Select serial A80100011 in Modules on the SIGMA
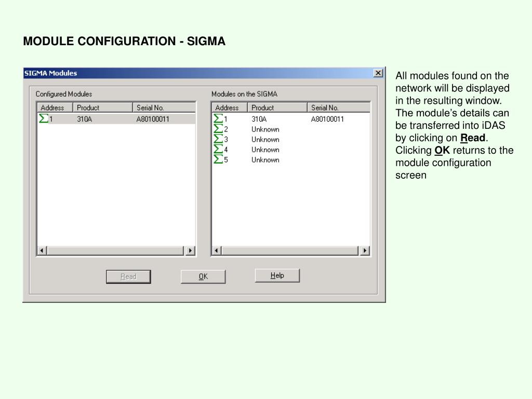This screenshot has height=399, width=532. tap(327, 119)
